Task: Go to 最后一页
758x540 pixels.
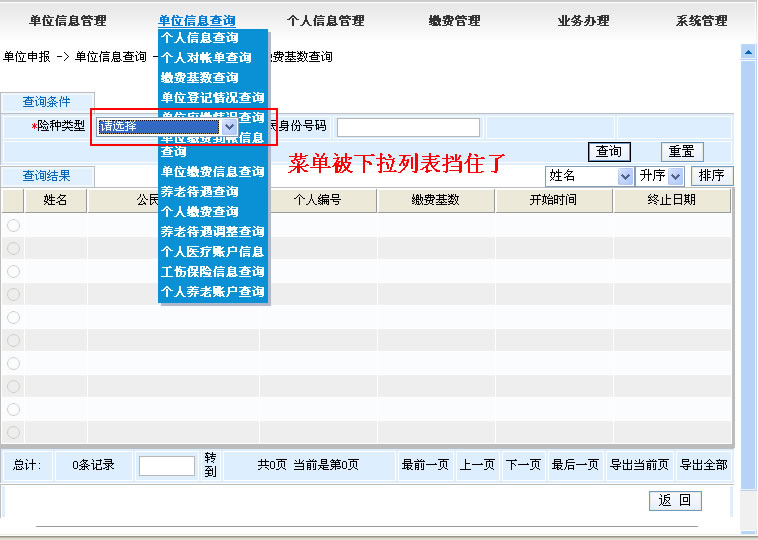Action: tap(575, 465)
